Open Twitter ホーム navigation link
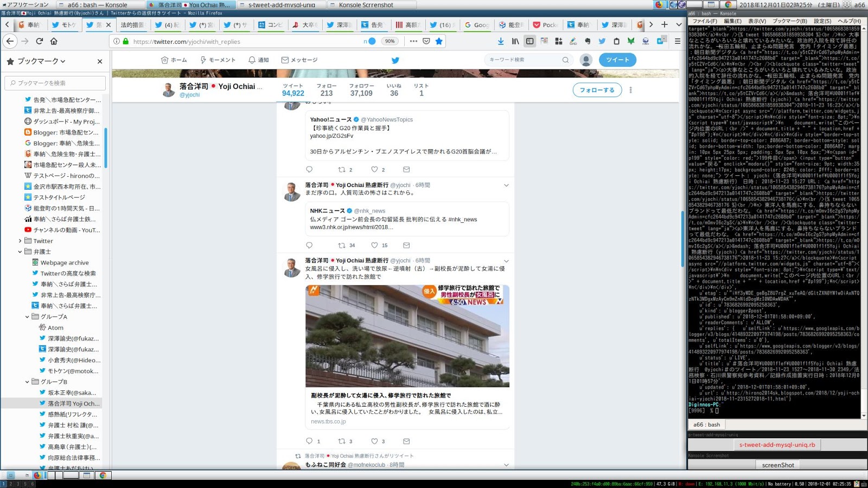868x488 pixels. pyautogui.click(x=174, y=60)
